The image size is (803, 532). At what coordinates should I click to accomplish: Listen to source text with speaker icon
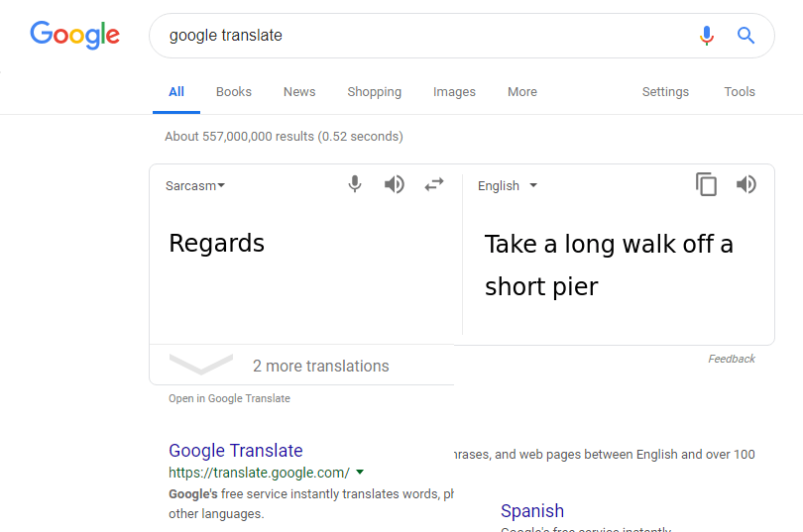tap(394, 184)
